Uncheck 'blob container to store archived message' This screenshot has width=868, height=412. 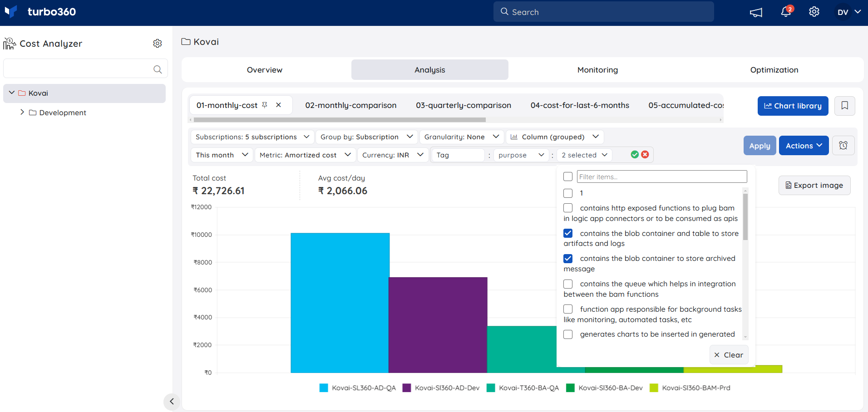click(x=568, y=259)
